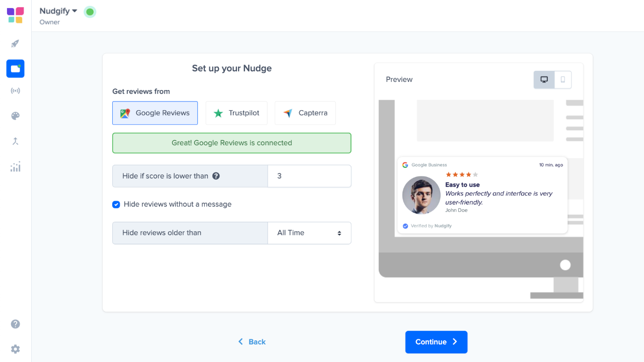Open the rocket launch sidebar icon

pos(15,44)
